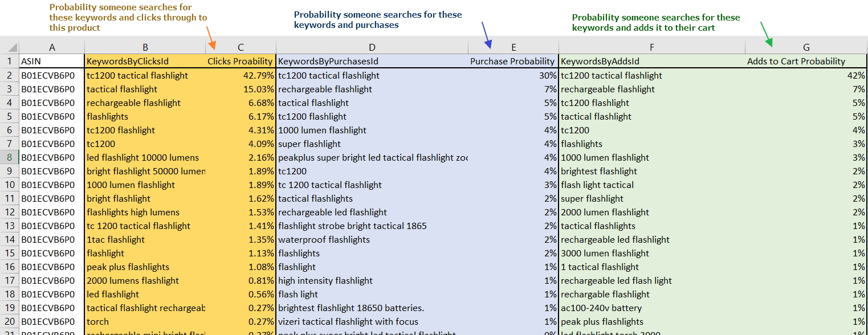The width and height of the screenshot is (868, 335).
Task: Click the KeywordsByAddsId header cell
Action: pyautogui.click(x=652, y=62)
